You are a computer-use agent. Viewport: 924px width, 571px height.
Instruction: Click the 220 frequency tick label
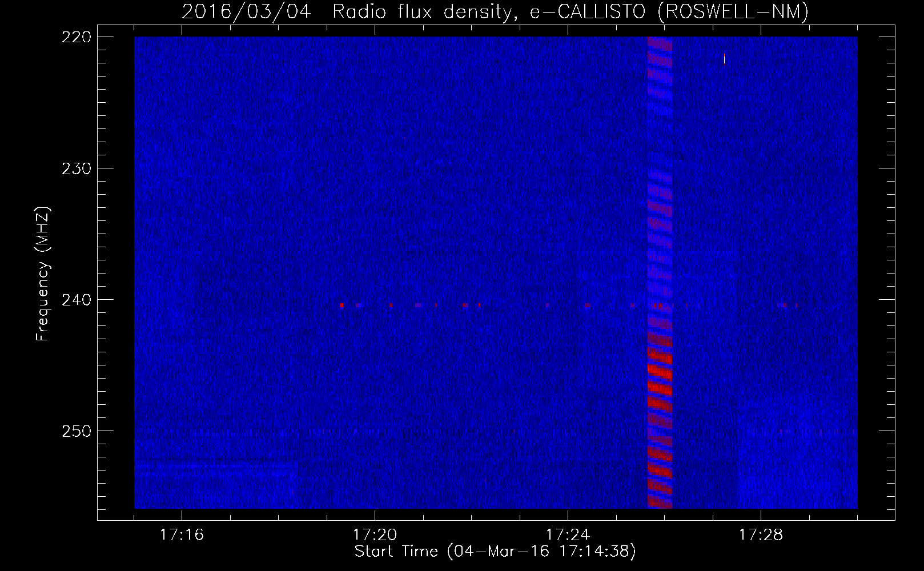pos(77,37)
